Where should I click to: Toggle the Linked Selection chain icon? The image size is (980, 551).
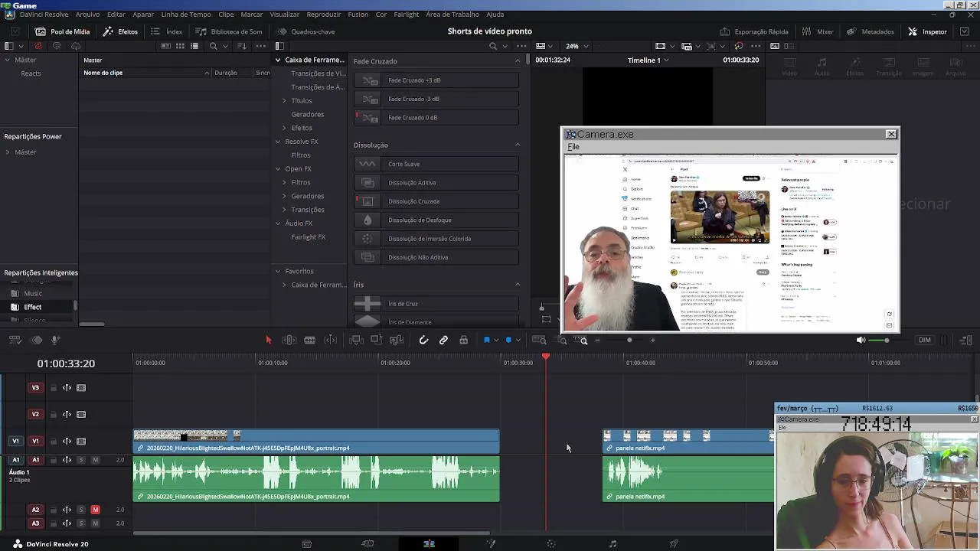[x=443, y=340]
